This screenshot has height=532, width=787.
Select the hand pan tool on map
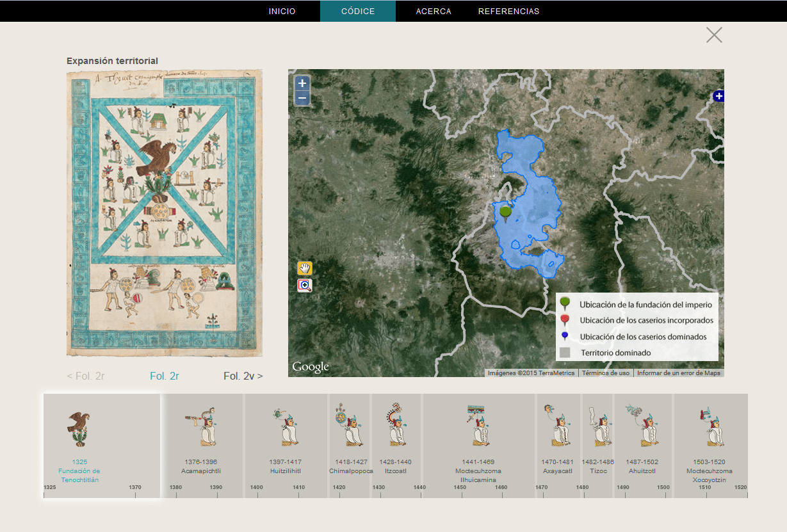click(305, 269)
